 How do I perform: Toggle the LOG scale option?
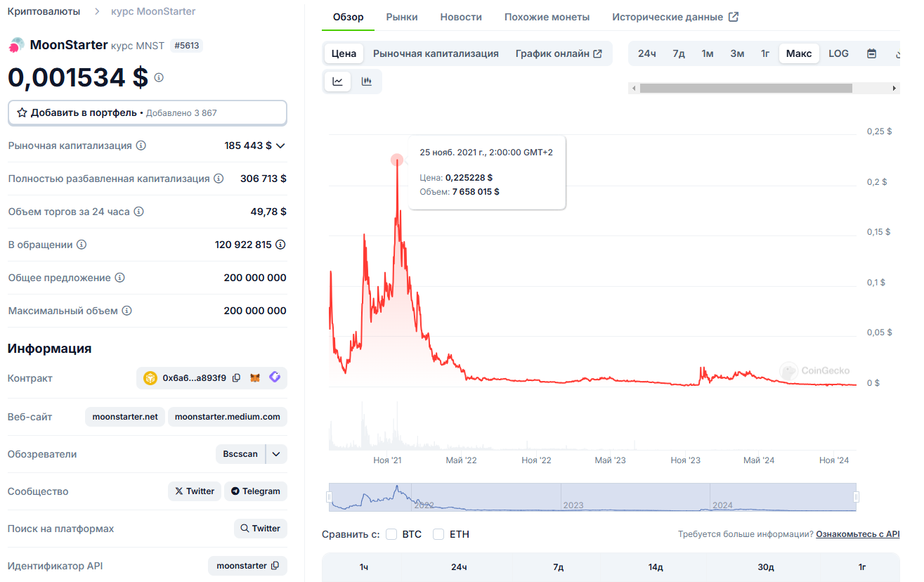point(838,53)
